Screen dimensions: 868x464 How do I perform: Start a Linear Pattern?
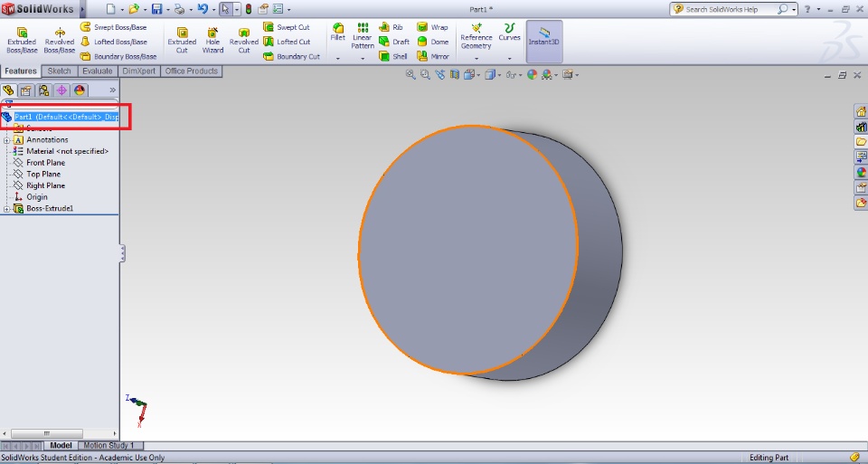[363, 35]
